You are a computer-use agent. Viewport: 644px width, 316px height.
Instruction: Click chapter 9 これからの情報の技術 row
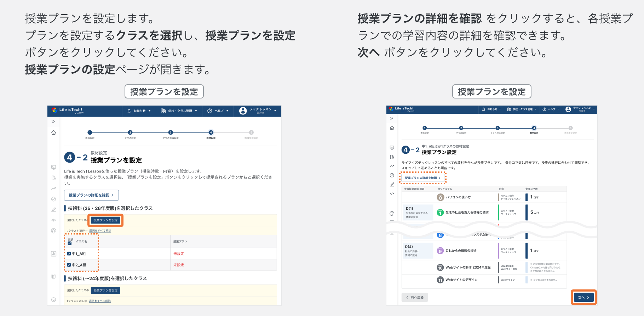(x=484, y=251)
